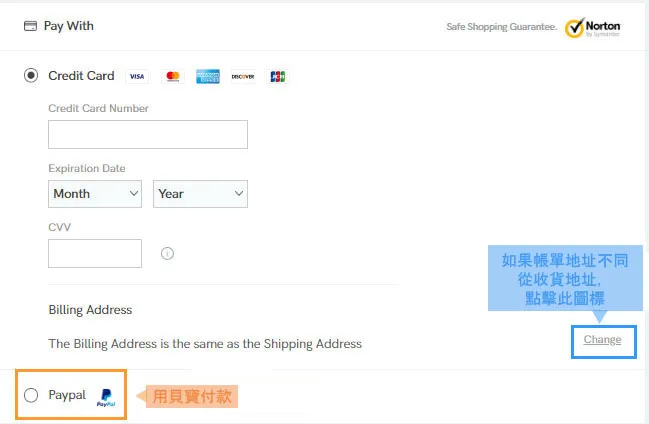649x424 pixels.
Task: Select the Paypal radio button
Action: [x=31, y=395]
